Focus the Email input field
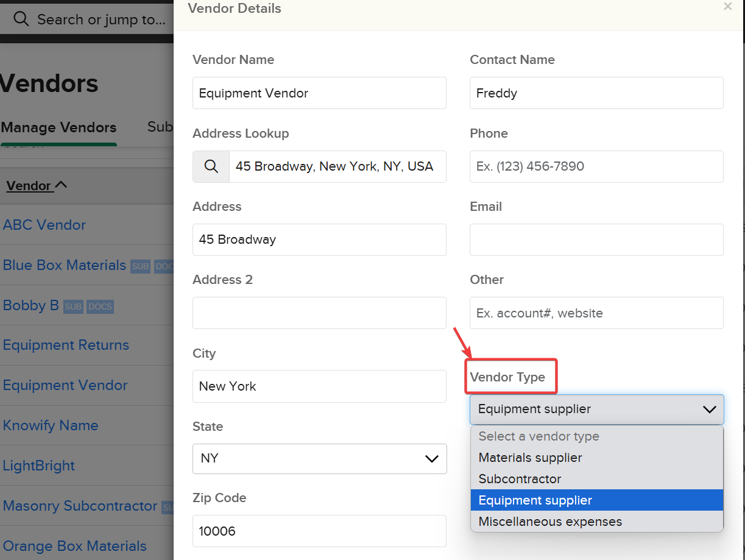The height and width of the screenshot is (560, 745). [596, 239]
